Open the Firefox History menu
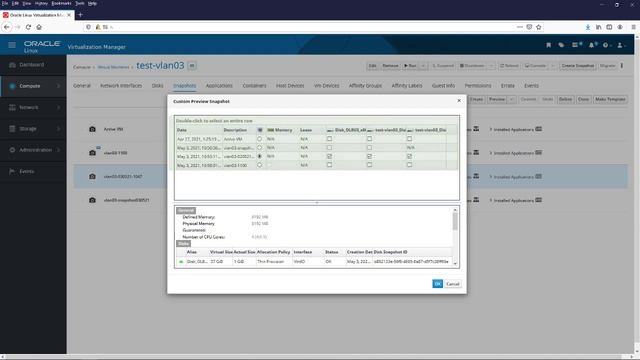This screenshot has height=360, width=640. tap(41, 3)
